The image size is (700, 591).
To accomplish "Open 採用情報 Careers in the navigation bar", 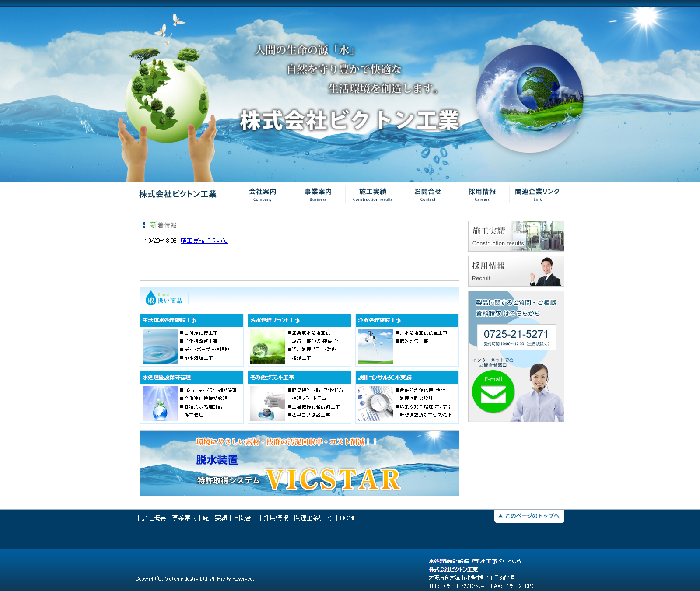I will 482,195.
